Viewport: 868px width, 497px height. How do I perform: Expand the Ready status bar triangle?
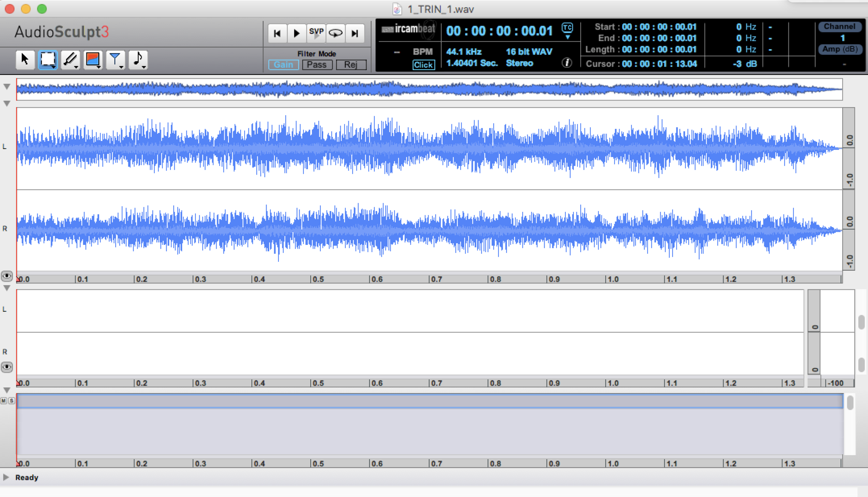pyautogui.click(x=6, y=477)
